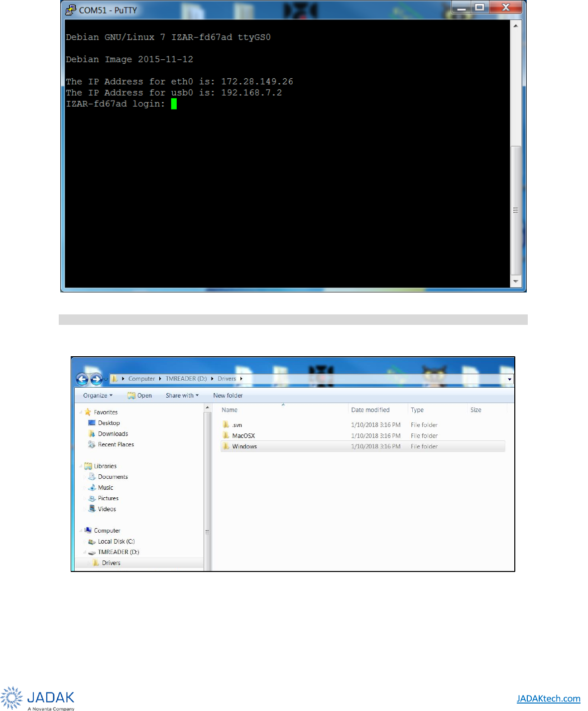Click Computer in the breadcrumb path
Image resolution: width=588 pixels, height=711 pixels.
pos(141,379)
